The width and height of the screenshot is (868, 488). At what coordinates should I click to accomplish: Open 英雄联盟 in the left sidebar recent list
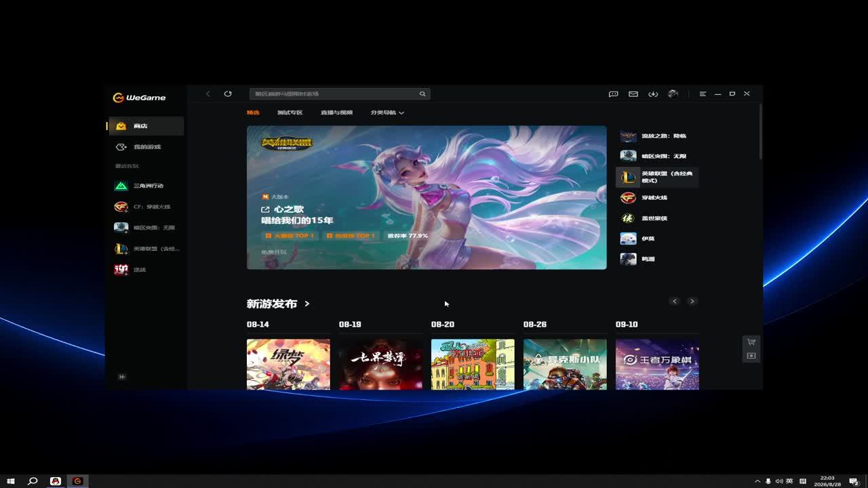[x=146, y=249]
